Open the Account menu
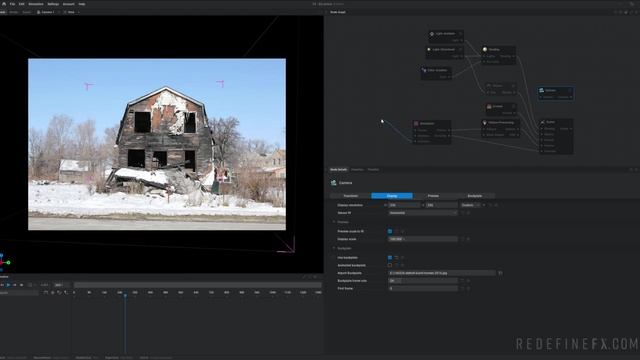 69,4
